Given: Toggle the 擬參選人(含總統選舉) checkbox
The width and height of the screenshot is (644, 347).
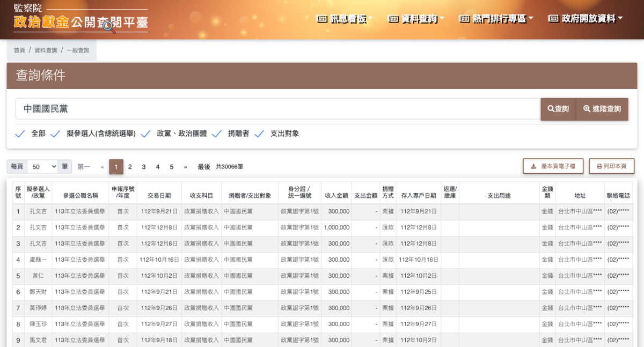Looking at the screenshot, I should (x=55, y=134).
